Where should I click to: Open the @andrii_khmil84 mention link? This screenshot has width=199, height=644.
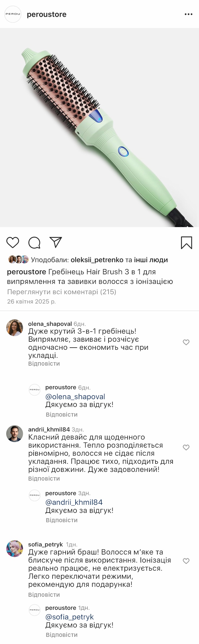click(74, 502)
